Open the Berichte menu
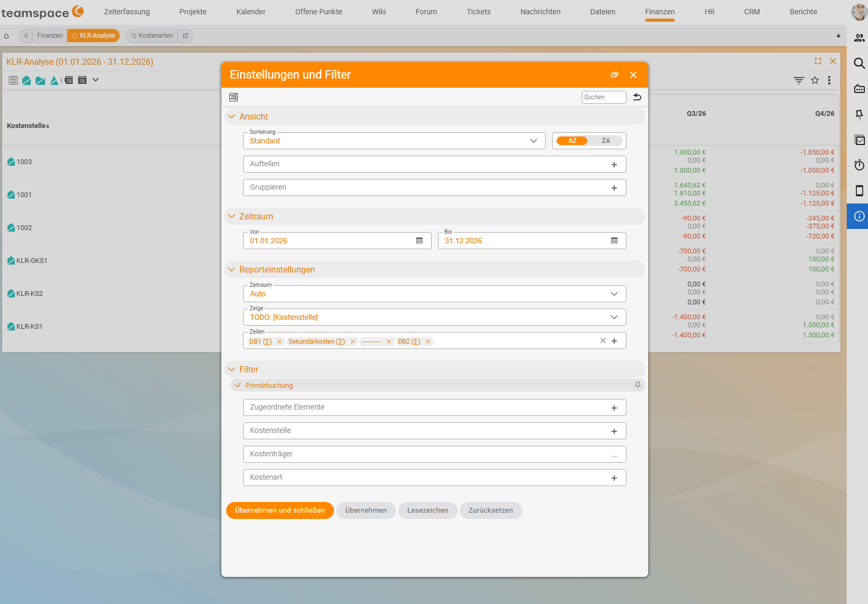Viewport: 868px width, 604px height. (x=803, y=12)
